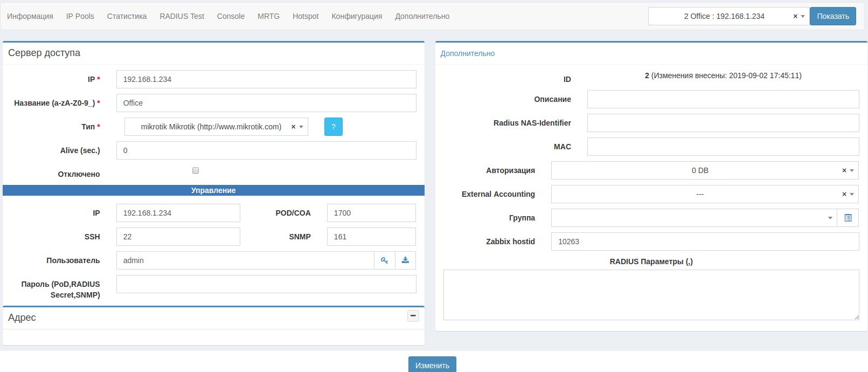Open the Дополнительно panel link
The width and height of the screenshot is (868, 372).
[x=467, y=53]
